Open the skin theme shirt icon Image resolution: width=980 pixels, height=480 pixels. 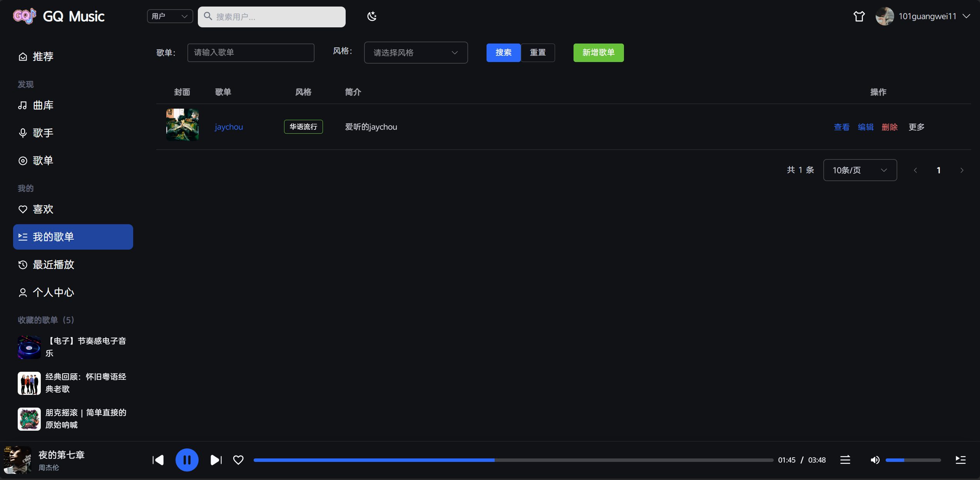point(859,17)
